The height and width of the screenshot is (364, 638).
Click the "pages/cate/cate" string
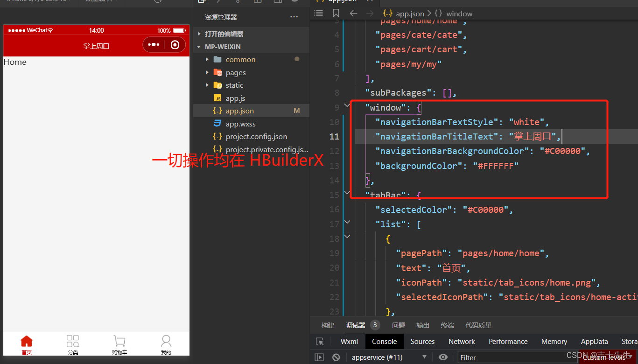pos(419,35)
